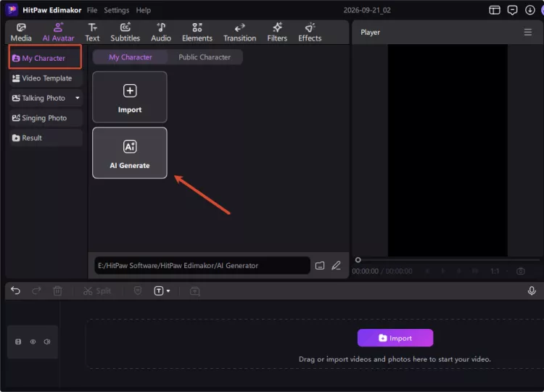Toggle the track lock film icon
Viewport: 544px width, 392px height.
(x=18, y=342)
